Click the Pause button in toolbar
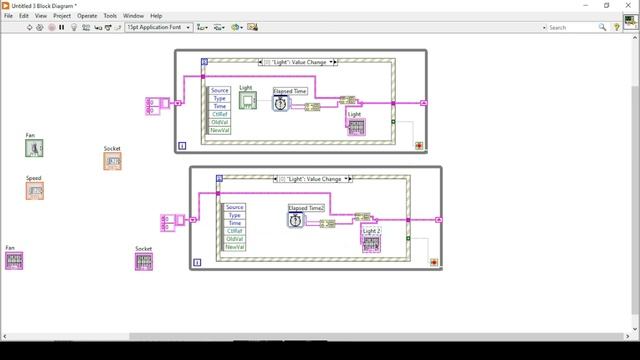This screenshot has width=640, height=360. point(62,27)
